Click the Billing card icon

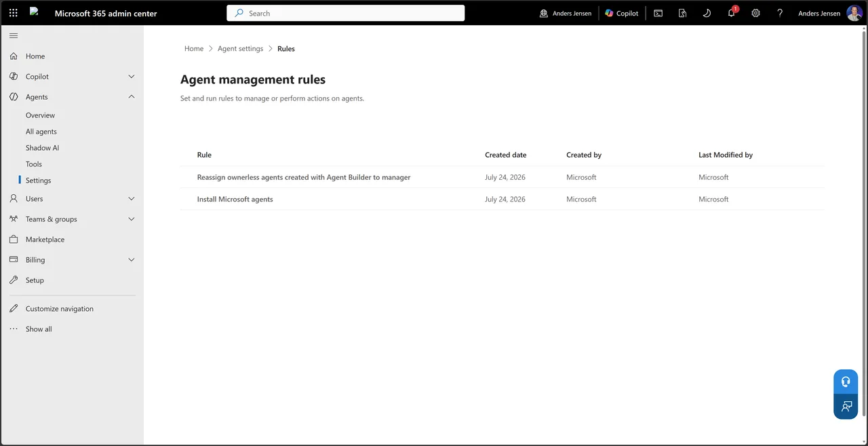click(x=14, y=260)
